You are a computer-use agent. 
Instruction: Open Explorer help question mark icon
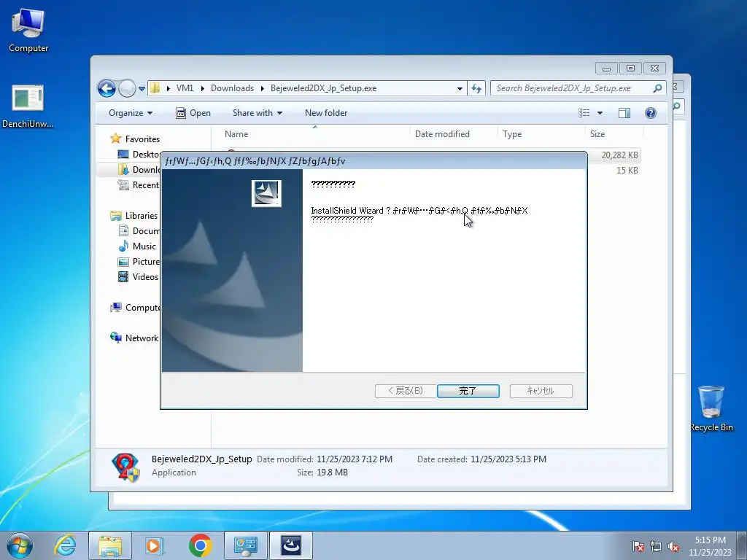650,113
